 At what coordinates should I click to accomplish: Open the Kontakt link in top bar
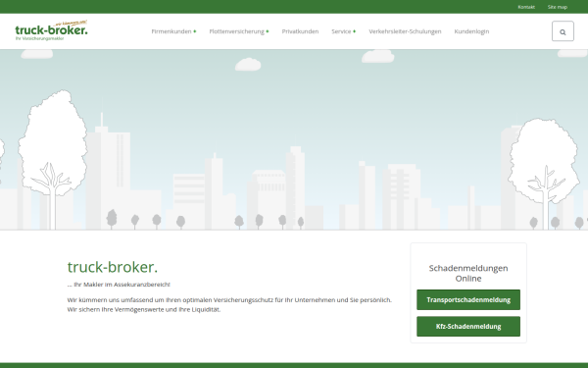click(x=526, y=7)
